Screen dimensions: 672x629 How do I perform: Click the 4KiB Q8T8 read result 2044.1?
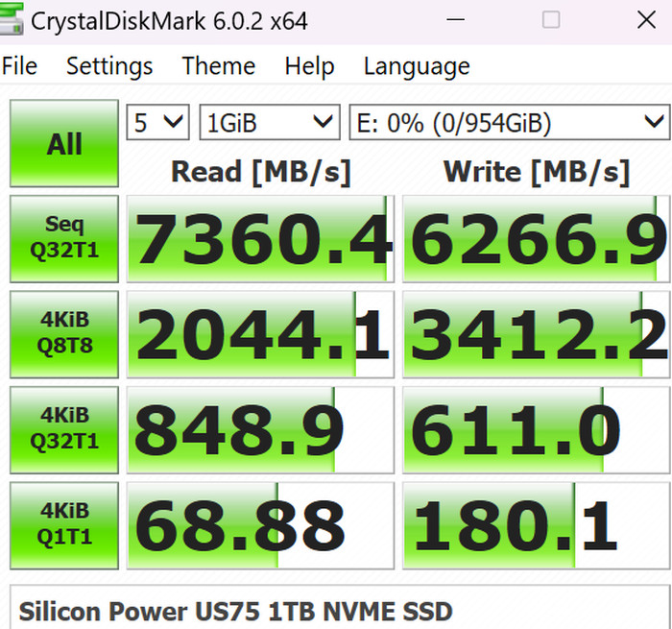tap(260, 334)
